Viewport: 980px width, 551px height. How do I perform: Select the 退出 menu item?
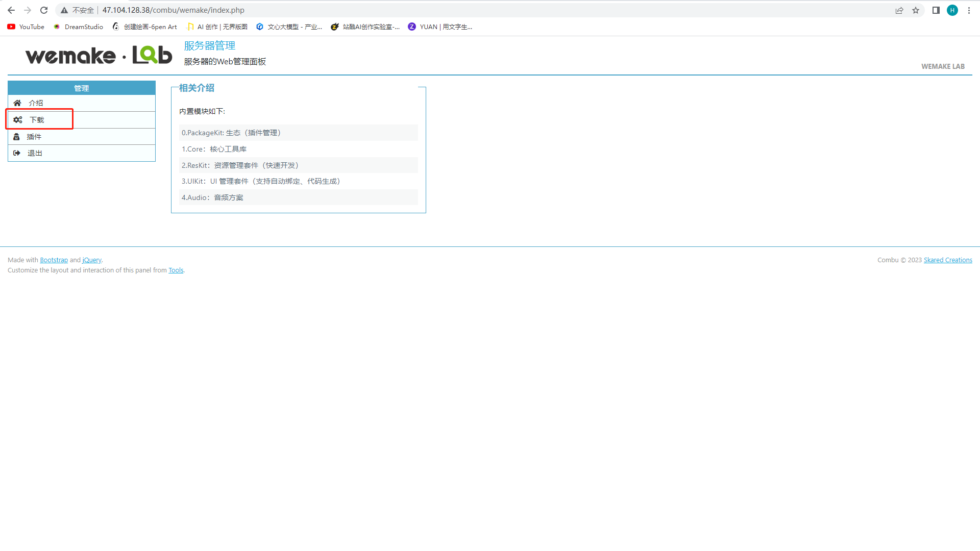82,153
